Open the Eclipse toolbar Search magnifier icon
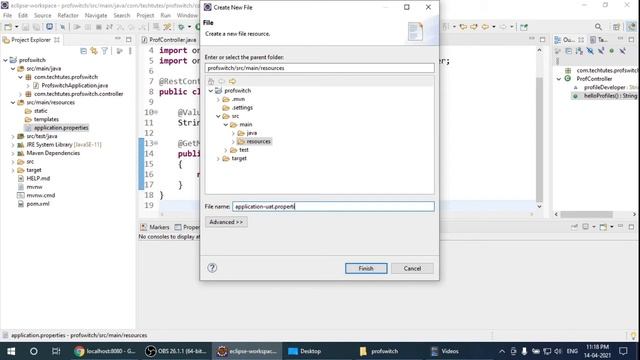 click(598, 27)
